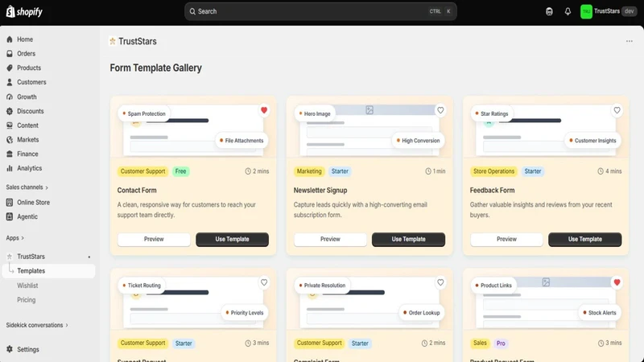Click the Form Template Gallery heading
644x362 pixels.
click(155, 68)
